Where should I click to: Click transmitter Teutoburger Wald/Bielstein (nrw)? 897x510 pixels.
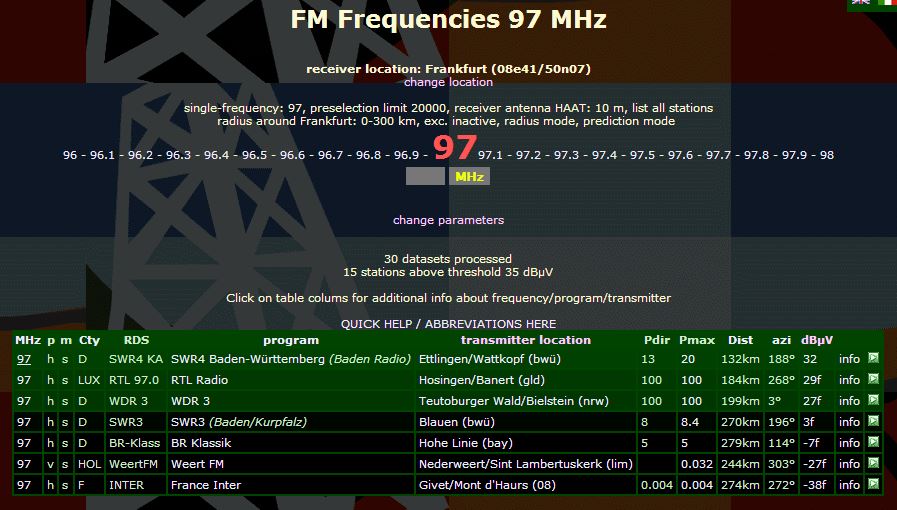[x=514, y=401]
